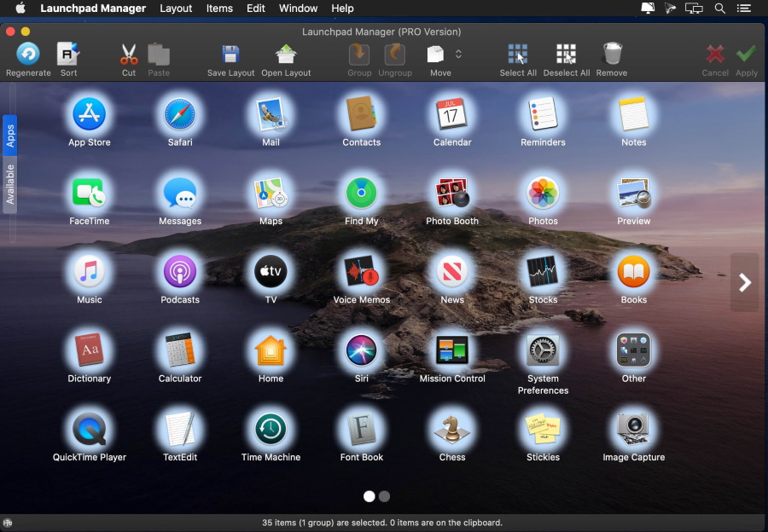Open Notification Center list icon
768x532 pixels.
pos(744,9)
